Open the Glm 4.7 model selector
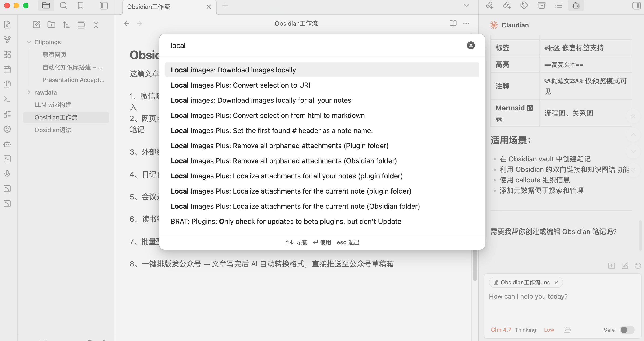644x341 pixels. coord(501,330)
